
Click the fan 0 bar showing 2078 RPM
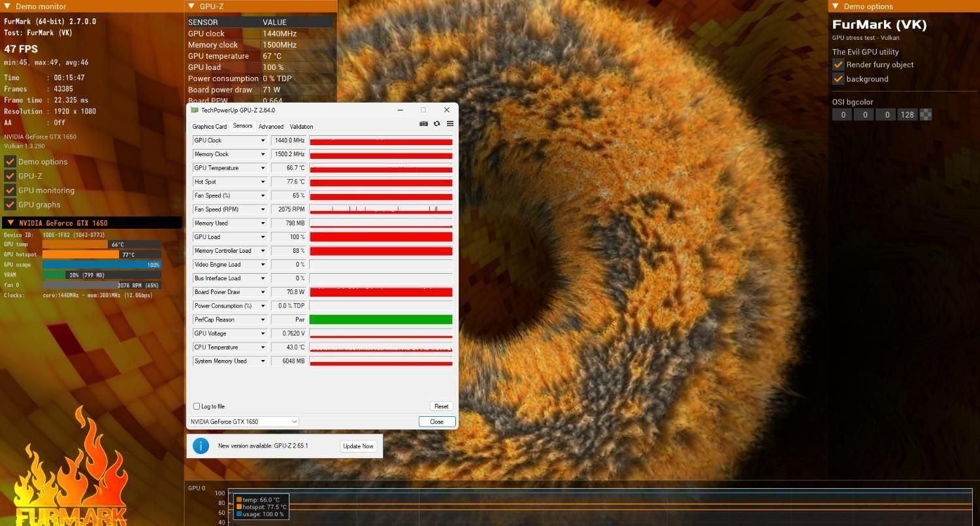tap(101, 285)
